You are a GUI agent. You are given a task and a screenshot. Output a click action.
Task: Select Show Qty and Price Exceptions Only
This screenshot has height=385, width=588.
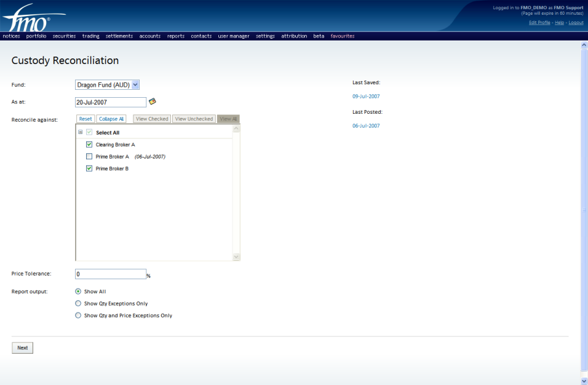pos(78,316)
